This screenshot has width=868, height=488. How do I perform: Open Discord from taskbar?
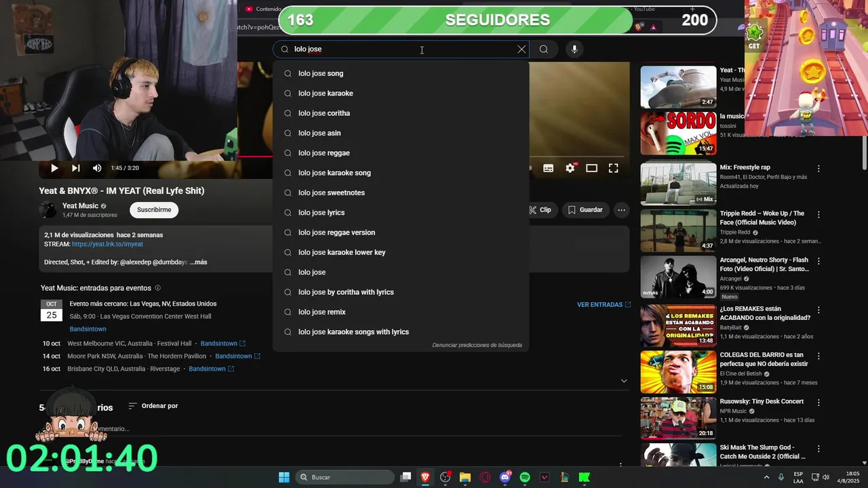click(505, 477)
